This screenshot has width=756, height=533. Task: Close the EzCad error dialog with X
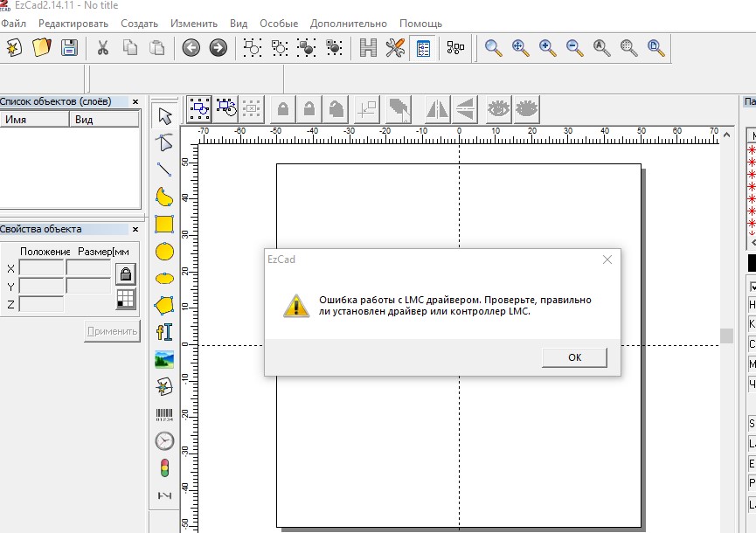[x=607, y=260]
